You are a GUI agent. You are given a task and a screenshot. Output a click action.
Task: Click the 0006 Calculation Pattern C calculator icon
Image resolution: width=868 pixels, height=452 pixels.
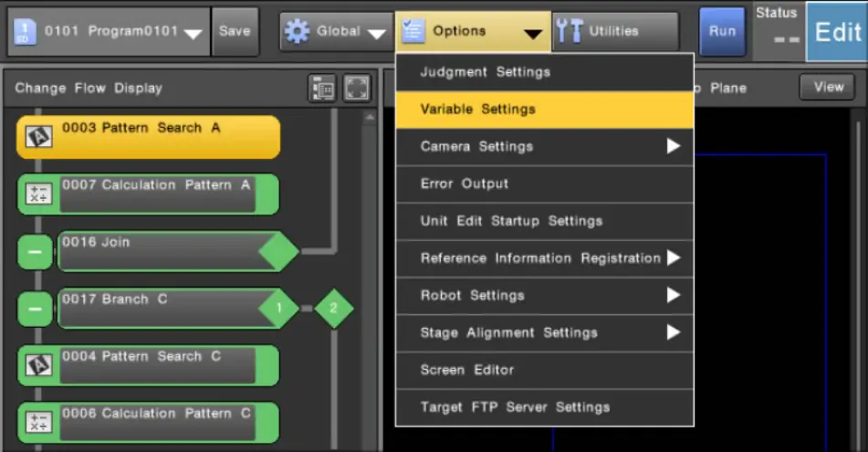[38, 423]
